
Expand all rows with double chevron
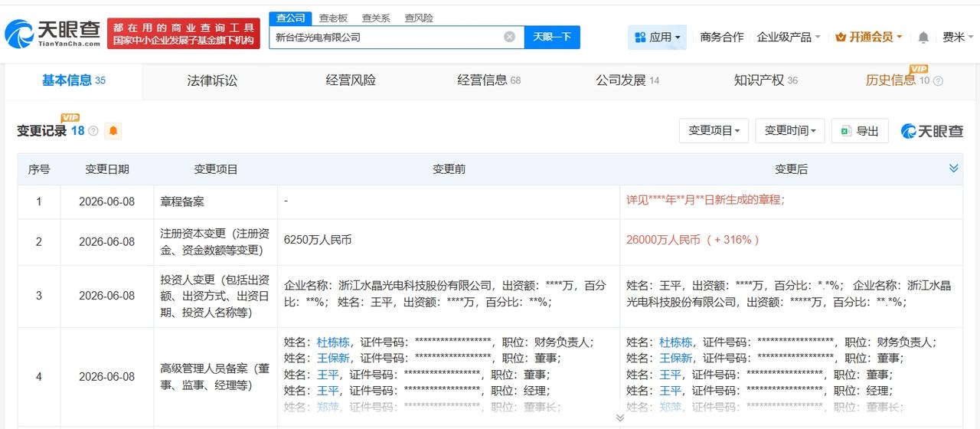[953, 169]
